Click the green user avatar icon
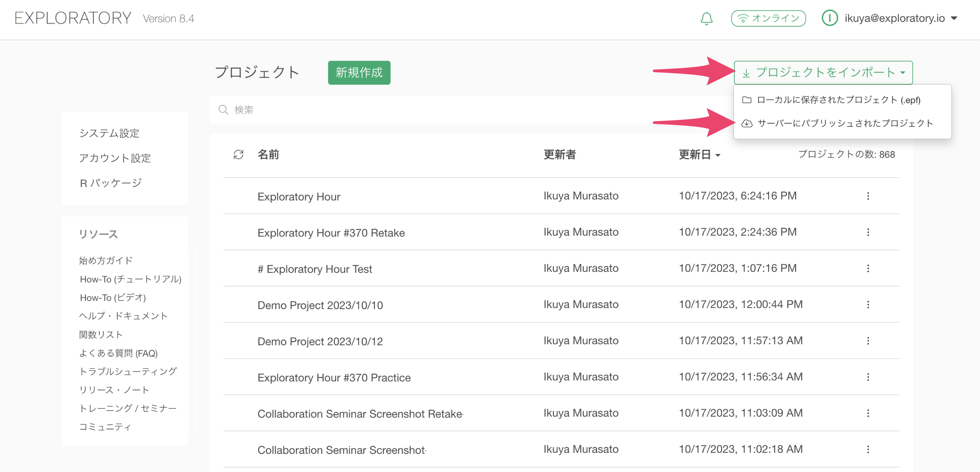The height and width of the screenshot is (472, 980). point(829,18)
